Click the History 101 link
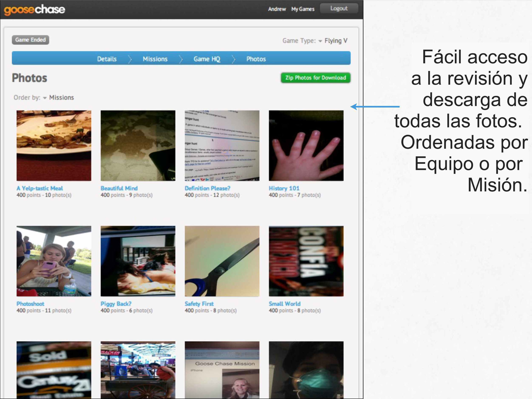Screen dimensions: 532x399 pos(284,188)
